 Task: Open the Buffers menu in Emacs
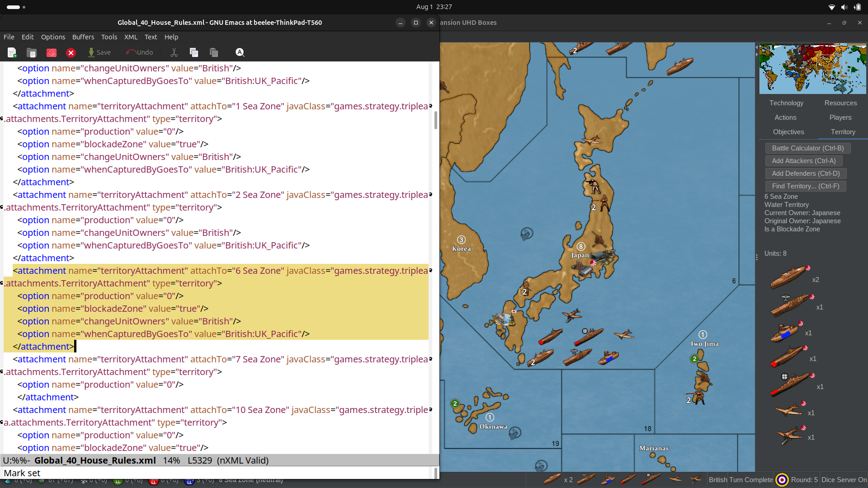[x=83, y=37]
